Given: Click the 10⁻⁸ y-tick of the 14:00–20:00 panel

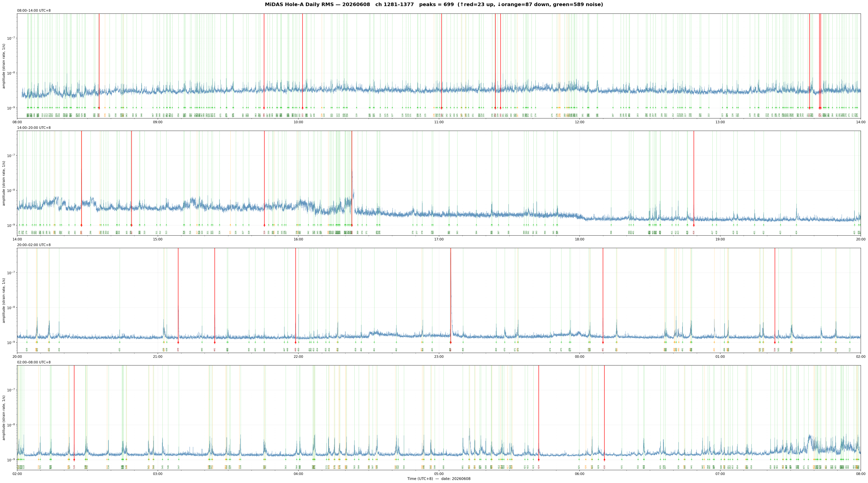Looking at the screenshot, I should point(11,190).
